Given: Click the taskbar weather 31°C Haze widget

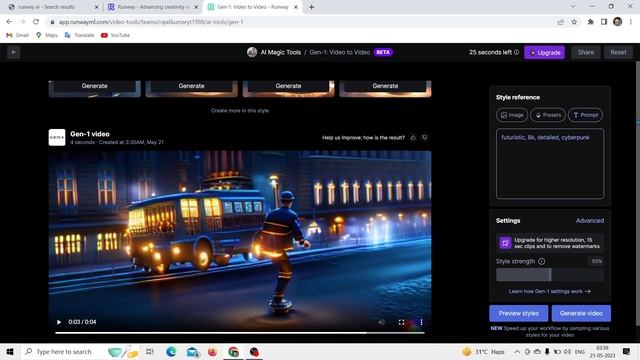Looking at the screenshot, I should [484, 351].
